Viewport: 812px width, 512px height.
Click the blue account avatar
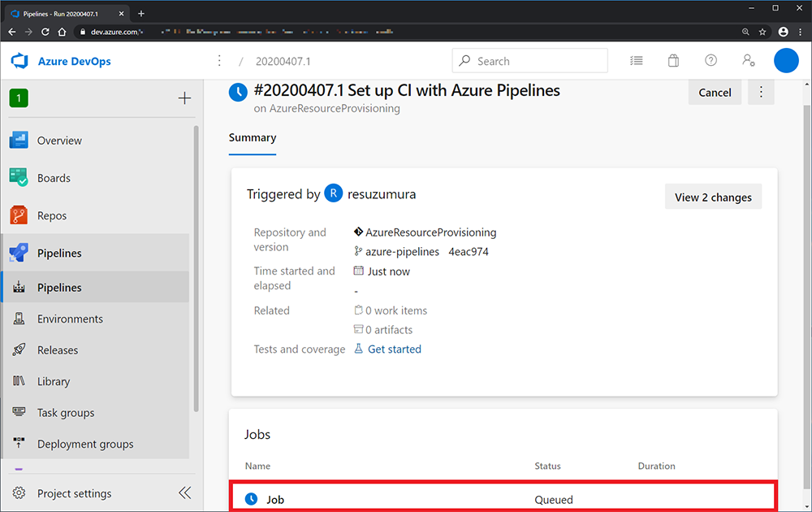click(x=785, y=61)
